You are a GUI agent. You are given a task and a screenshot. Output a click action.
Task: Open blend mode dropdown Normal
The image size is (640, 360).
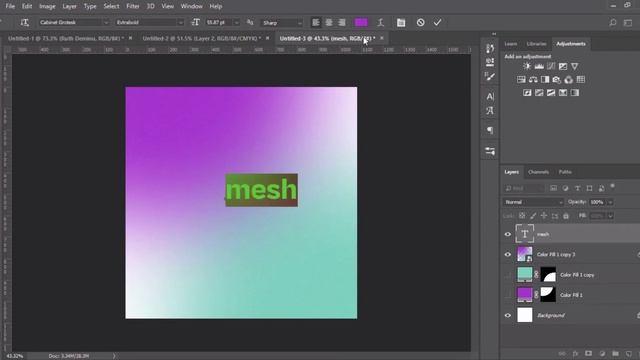click(533, 202)
